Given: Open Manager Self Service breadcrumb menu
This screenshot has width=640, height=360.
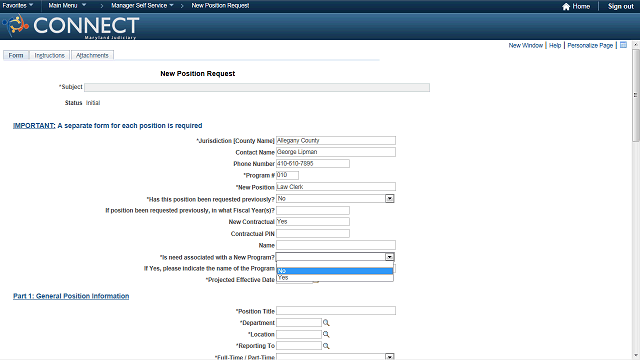Looking at the screenshot, I should click(142, 6).
